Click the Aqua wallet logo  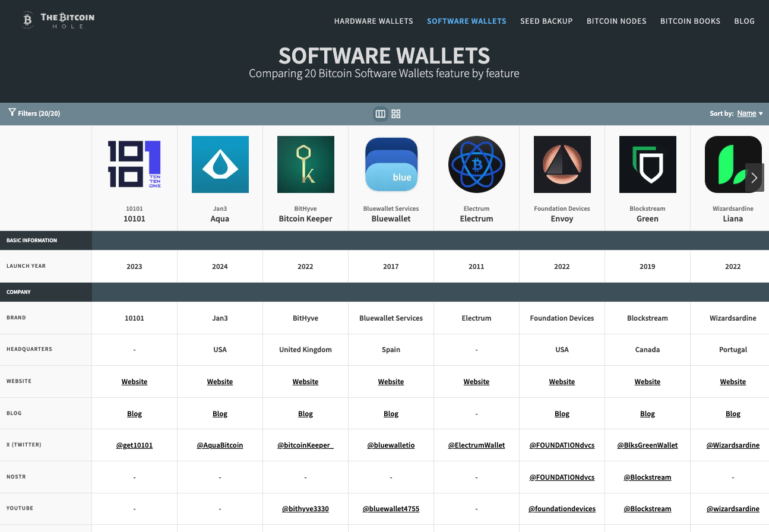point(220,164)
